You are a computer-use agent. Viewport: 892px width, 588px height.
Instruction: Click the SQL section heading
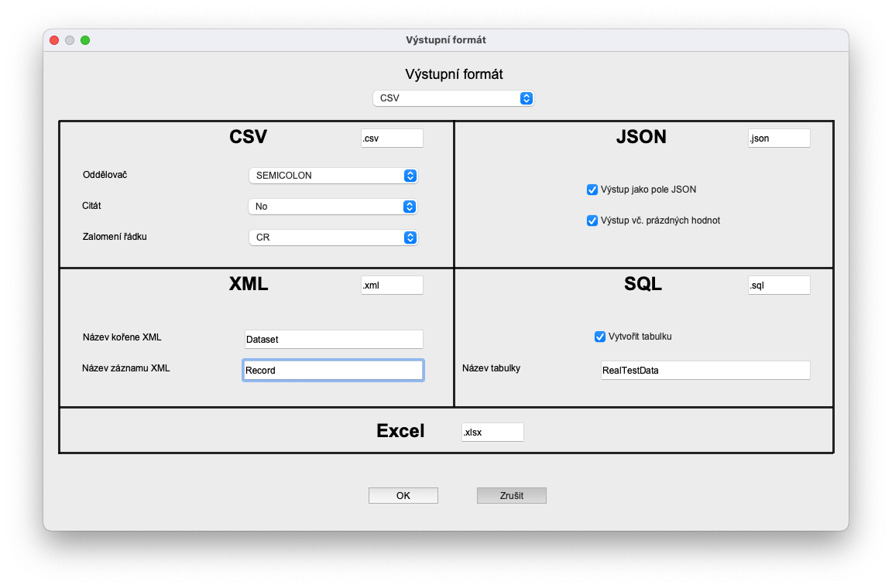[643, 284]
